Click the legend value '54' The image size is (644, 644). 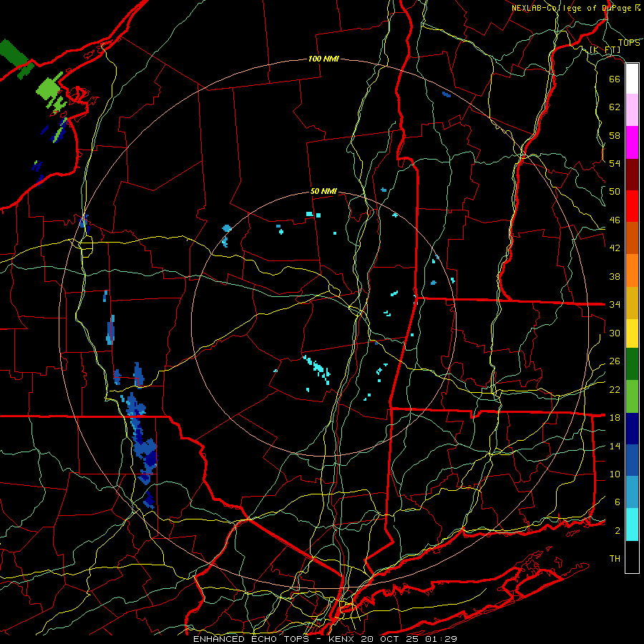[x=615, y=163]
